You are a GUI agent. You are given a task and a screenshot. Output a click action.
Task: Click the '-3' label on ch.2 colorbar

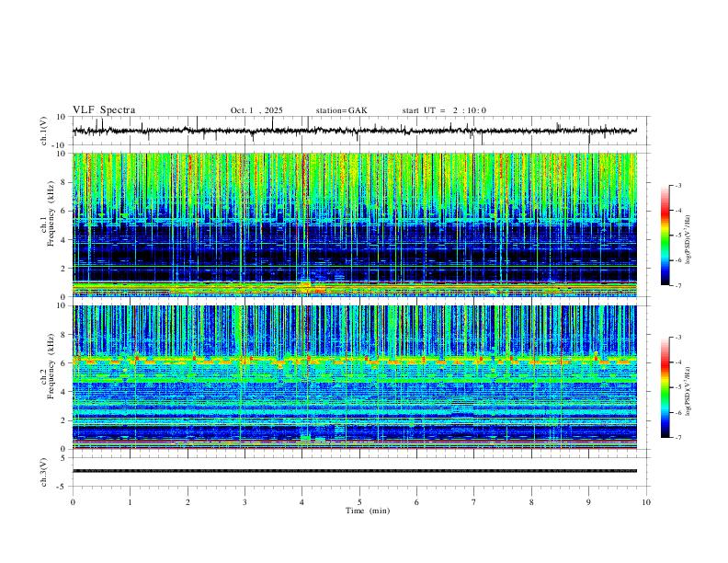678,338
